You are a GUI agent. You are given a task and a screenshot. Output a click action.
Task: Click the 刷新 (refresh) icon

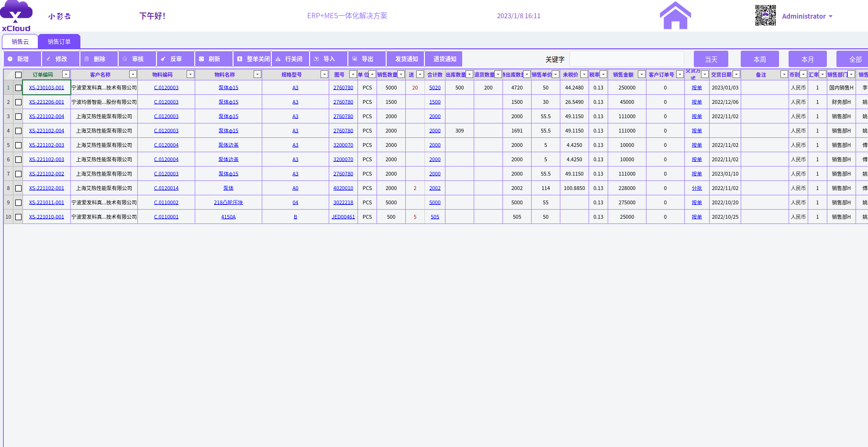click(x=201, y=59)
